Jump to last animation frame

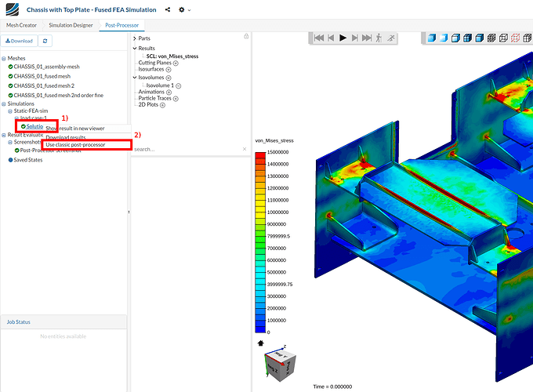click(367, 38)
